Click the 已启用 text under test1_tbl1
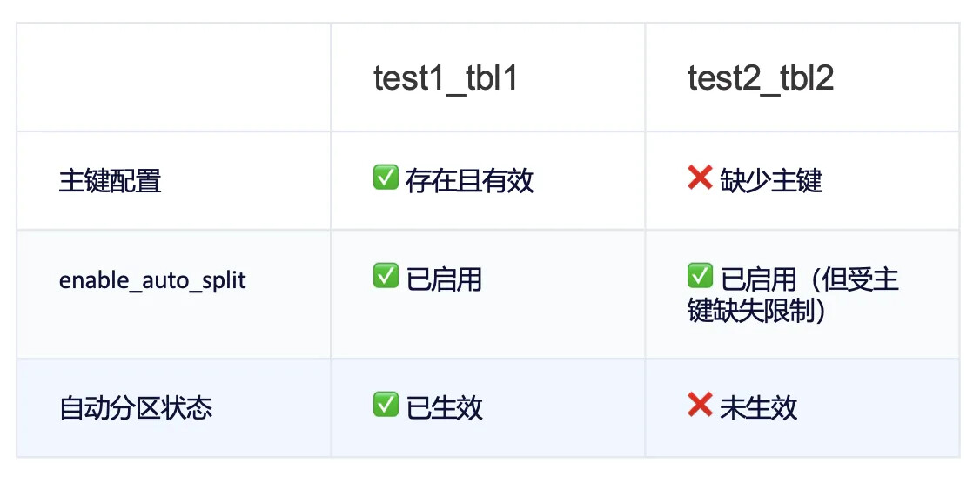The height and width of the screenshot is (477, 980). pos(444,279)
